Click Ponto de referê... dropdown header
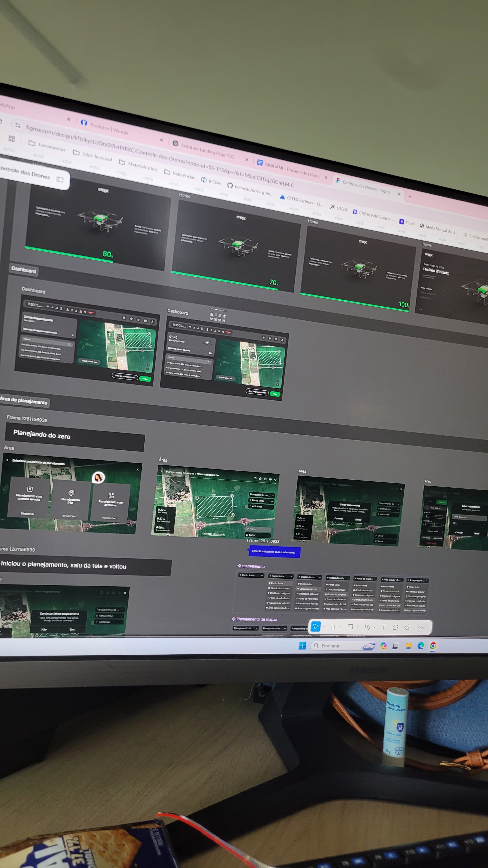Viewport: 488px width, 868px height. tap(365, 578)
